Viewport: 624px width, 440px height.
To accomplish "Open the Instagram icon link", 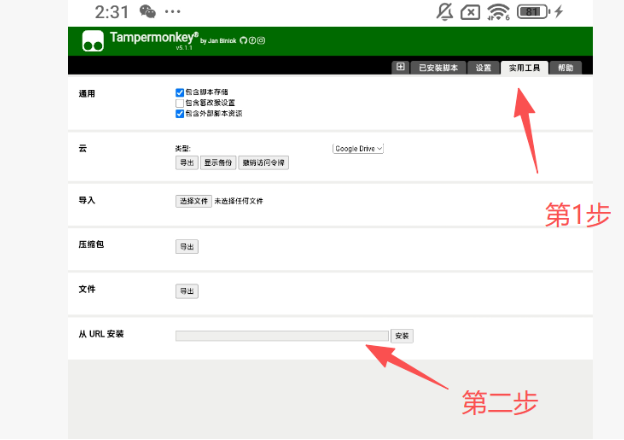I will tap(261, 41).
